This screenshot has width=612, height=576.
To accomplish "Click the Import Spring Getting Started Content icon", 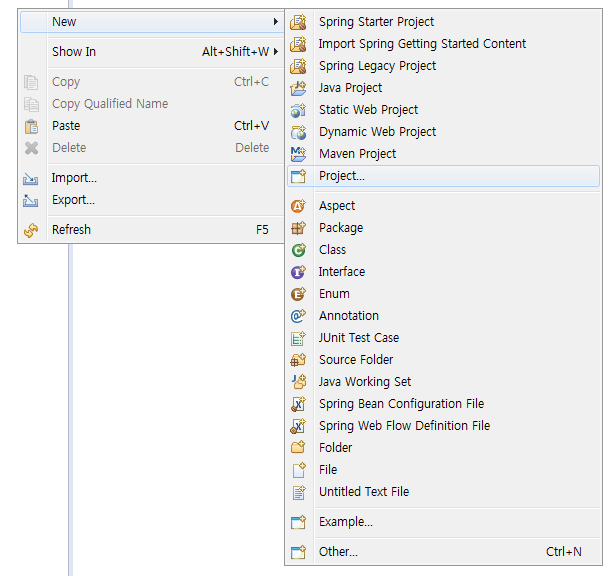I will pyautogui.click(x=298, y=44).
